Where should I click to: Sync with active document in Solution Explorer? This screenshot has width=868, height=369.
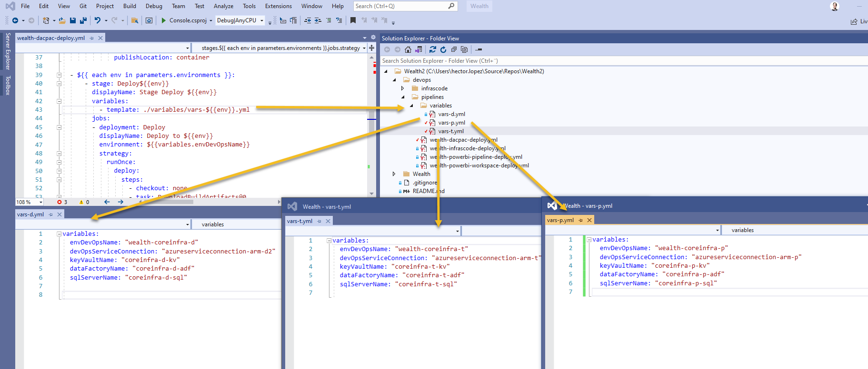pos(432,49)
